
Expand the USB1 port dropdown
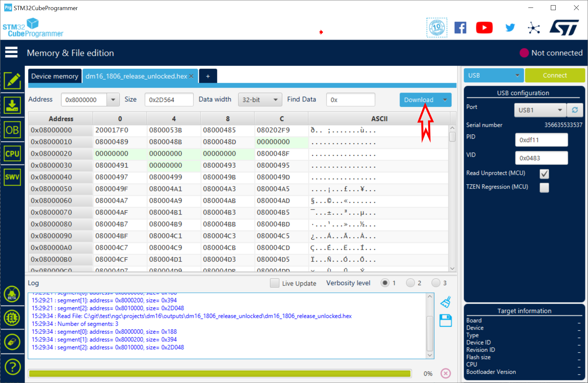click(540, 110)
